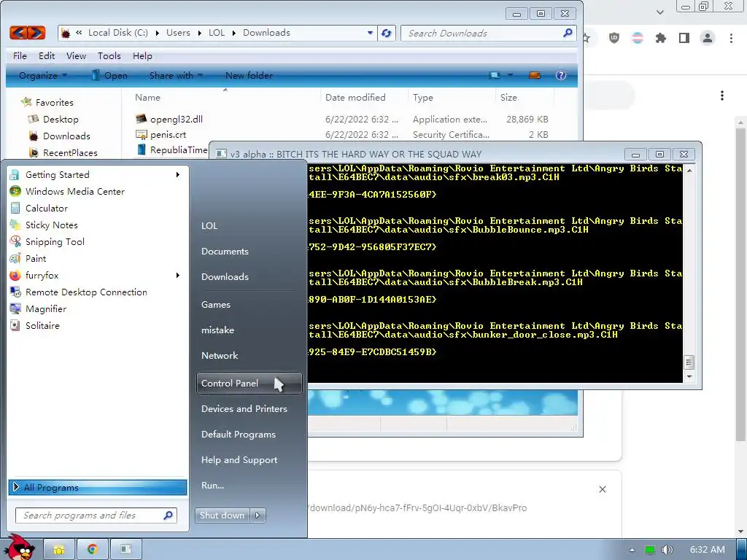Open Chrome extensions puzzle icon
The width and height of the screenshot is (747, 560).
(x=661, y=38)
